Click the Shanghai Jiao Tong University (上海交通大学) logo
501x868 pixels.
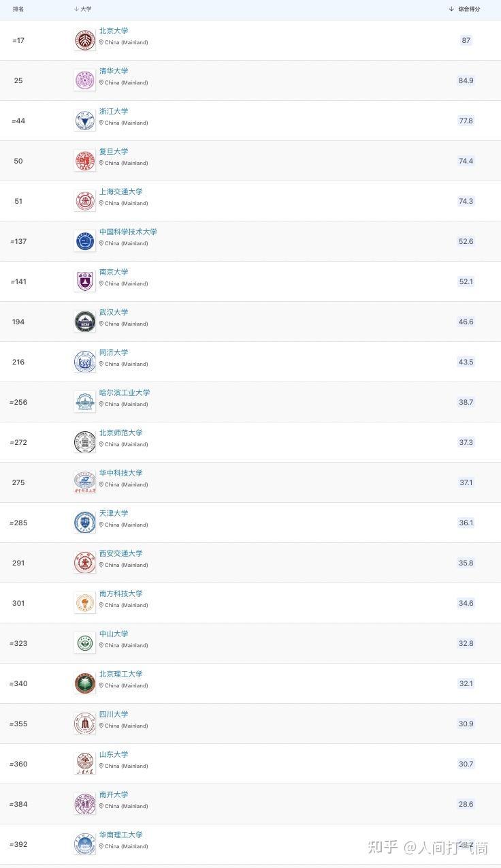pos(85,201)
